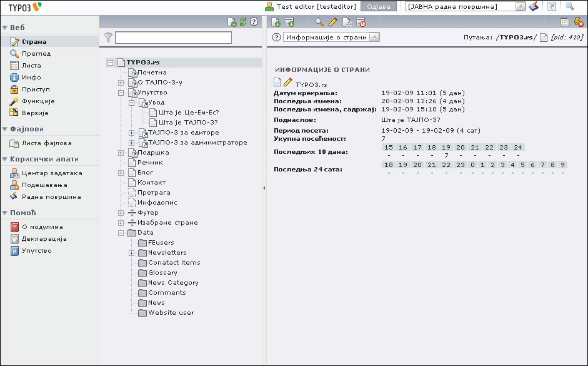Click the move page icon in toolbar
The height and width of the screenshot is (366, 588).
pyautogui.click(x=347, y=23)
